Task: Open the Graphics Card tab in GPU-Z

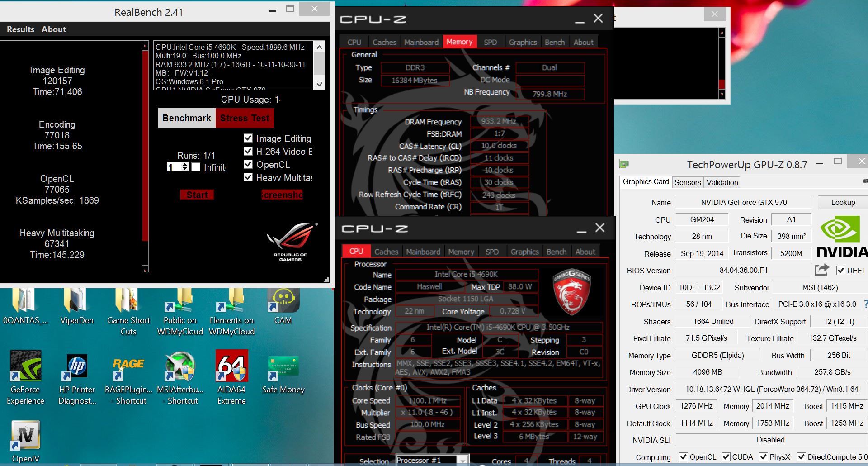Action: [646, 181]
